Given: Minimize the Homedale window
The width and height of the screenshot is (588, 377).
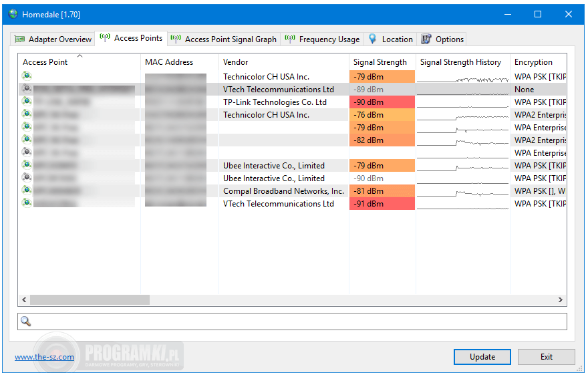Looking at the screenshot, I should pyautogui.click(x=508, y=14).
